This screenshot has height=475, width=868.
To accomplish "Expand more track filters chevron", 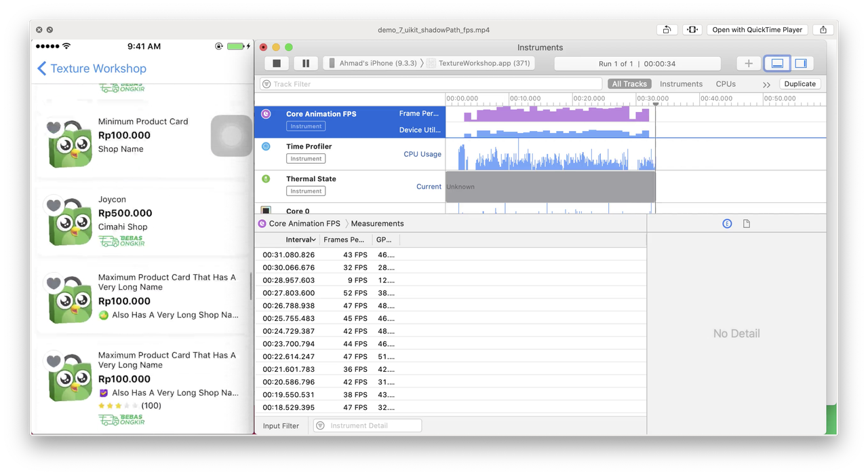I will pyautogui.click(x=766, y=84).
